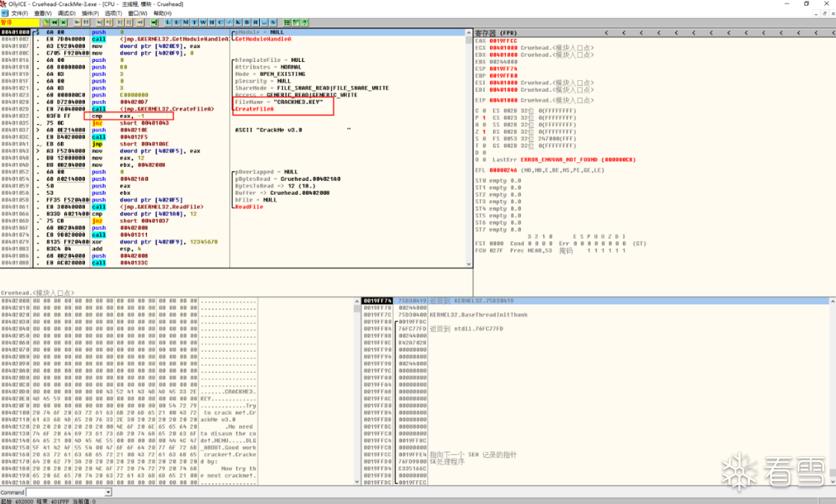Viewport: 836px width, 504px height.
Task: Select stack row at 0019FF74
Action: coord(596,301)
